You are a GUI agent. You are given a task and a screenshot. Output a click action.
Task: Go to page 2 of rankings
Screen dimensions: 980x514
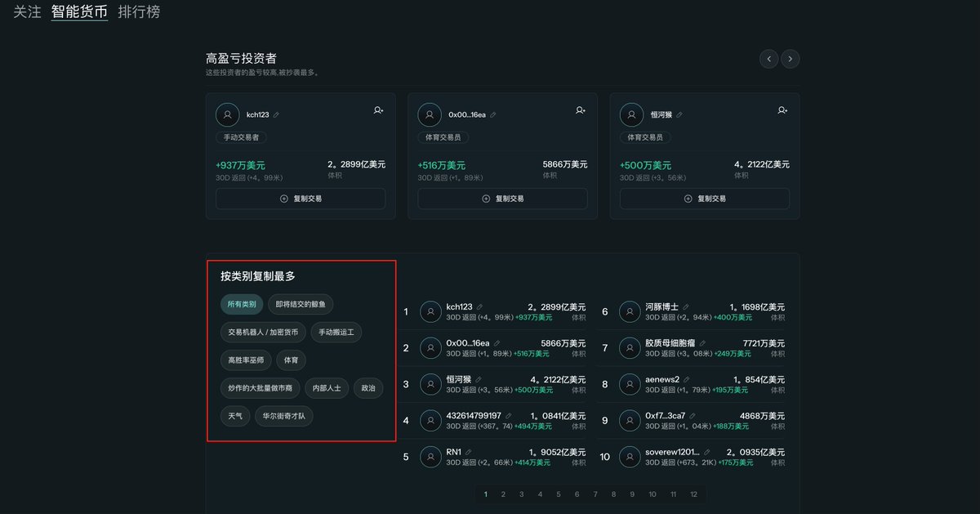pos(503,494)
